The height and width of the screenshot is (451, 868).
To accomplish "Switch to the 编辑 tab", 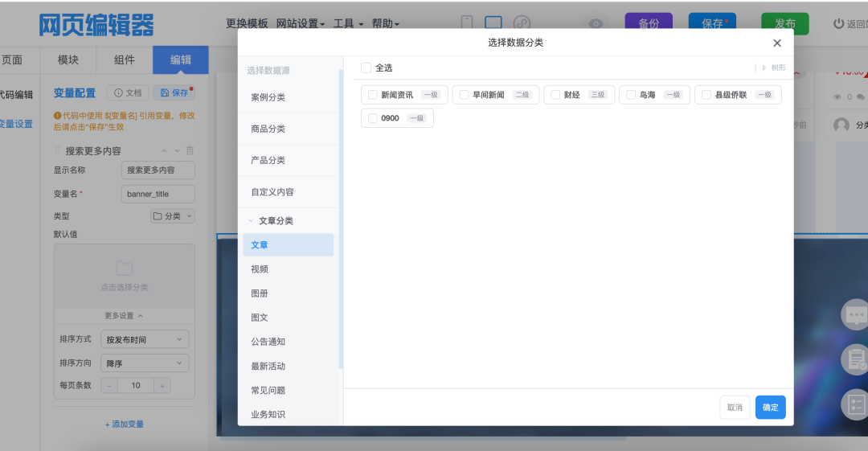I will (181, 59).
